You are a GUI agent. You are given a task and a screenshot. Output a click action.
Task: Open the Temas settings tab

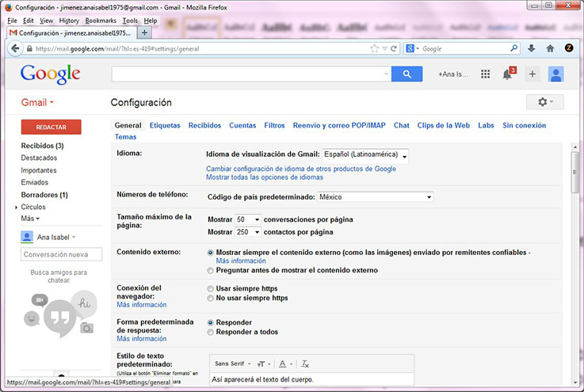pyautogui.click(x=125, y=137)
